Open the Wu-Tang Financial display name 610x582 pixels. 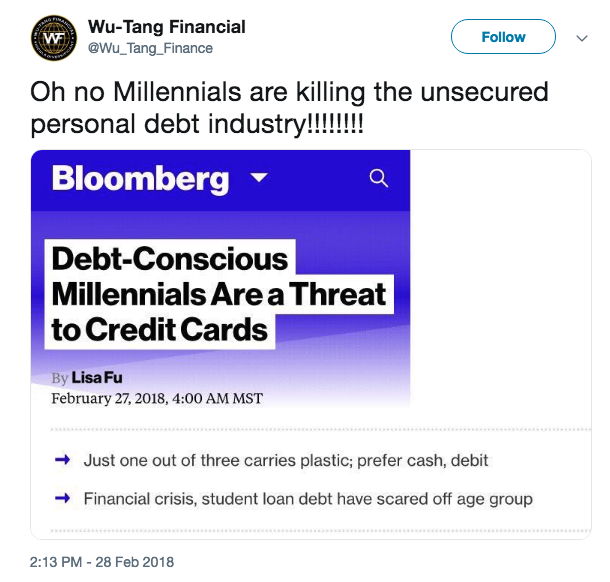click(167, 27)
